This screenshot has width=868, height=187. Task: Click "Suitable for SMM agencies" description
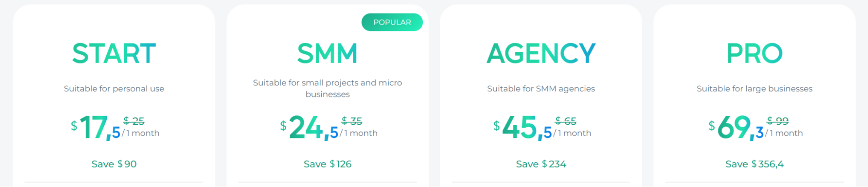pyautogui.click(x=541, y=89)
